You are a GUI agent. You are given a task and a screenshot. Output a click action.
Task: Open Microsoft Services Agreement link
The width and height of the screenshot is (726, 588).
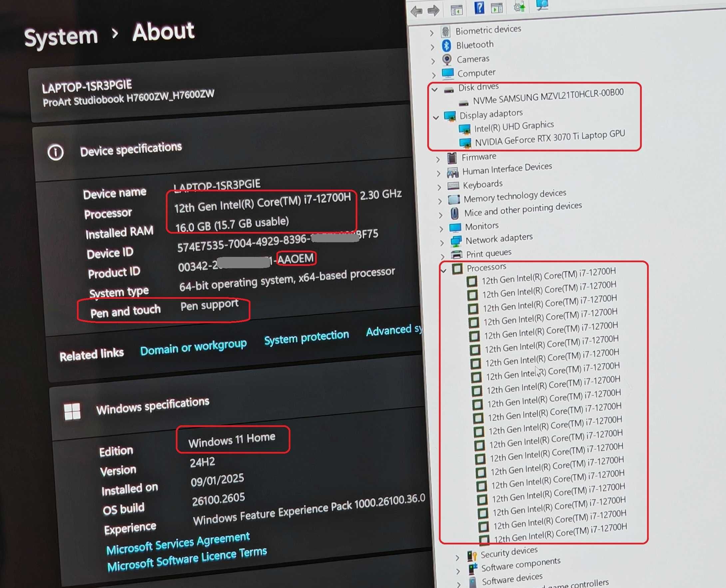[x=178, y=544]
